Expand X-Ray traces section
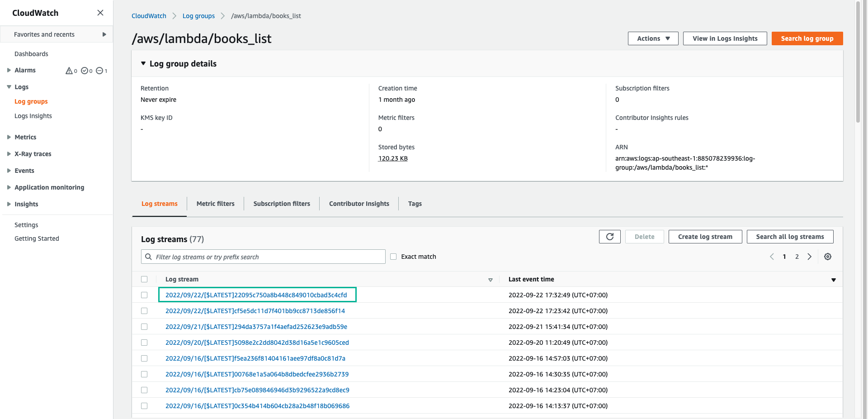The image size is (868, 419). 9,154
